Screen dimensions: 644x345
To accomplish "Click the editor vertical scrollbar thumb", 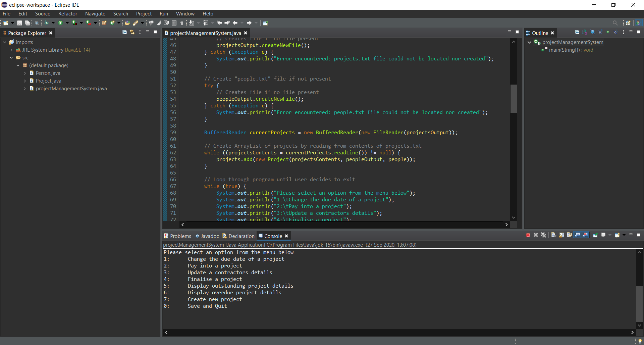I will coord(514,99).
